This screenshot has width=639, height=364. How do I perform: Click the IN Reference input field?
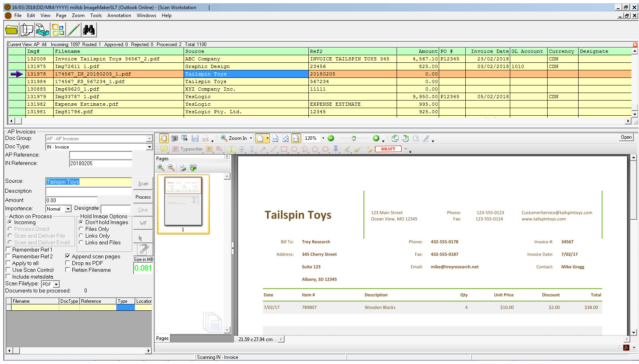pyautogui.click(x=101, y=163)
